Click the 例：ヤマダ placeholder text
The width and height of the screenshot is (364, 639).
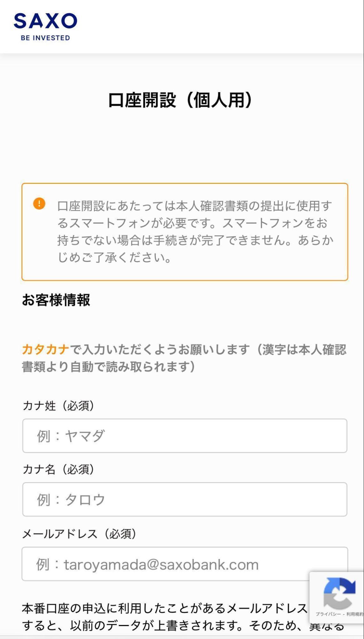pyautogui.click(x=71, y=436)
